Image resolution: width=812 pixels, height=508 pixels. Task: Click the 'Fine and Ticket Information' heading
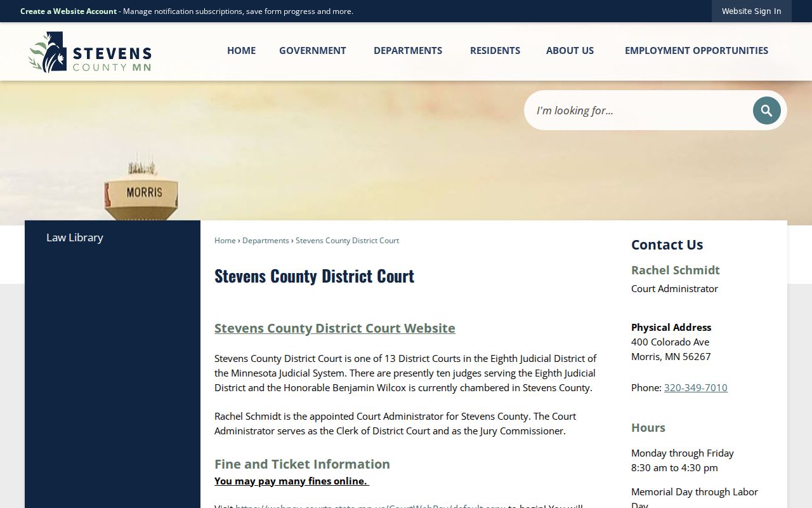302,464
